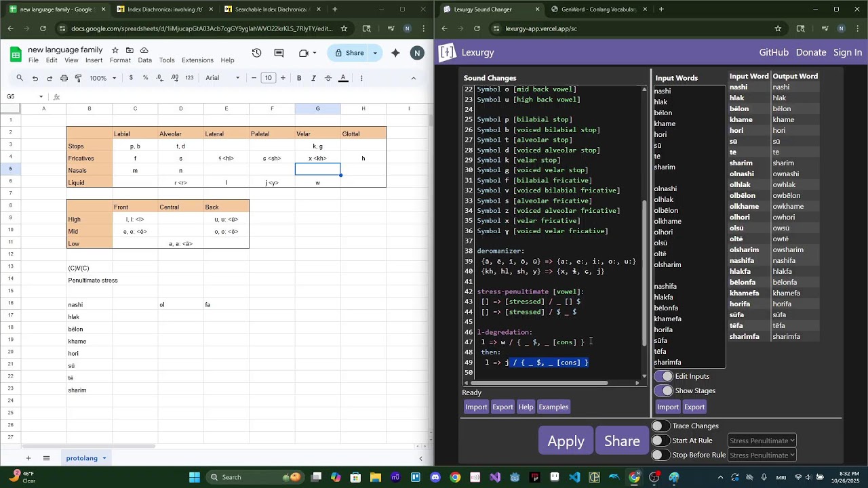
Task: Click the sound changes vertical scrollbar
Action: pos(644,274)
